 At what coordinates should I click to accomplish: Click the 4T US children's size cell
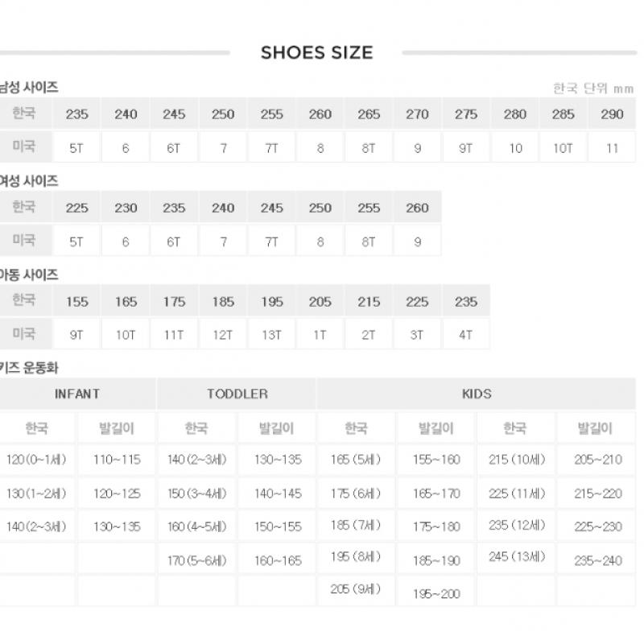pyautogui.click(x=465, y=335)
